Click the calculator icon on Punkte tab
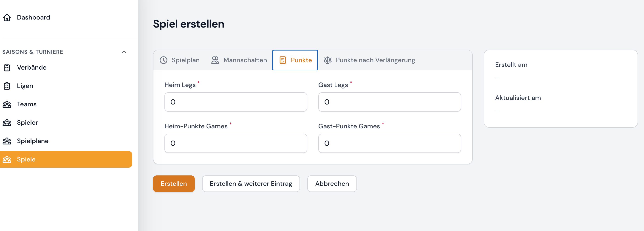This screenshot has width=644, height=231. coord(282,60)
